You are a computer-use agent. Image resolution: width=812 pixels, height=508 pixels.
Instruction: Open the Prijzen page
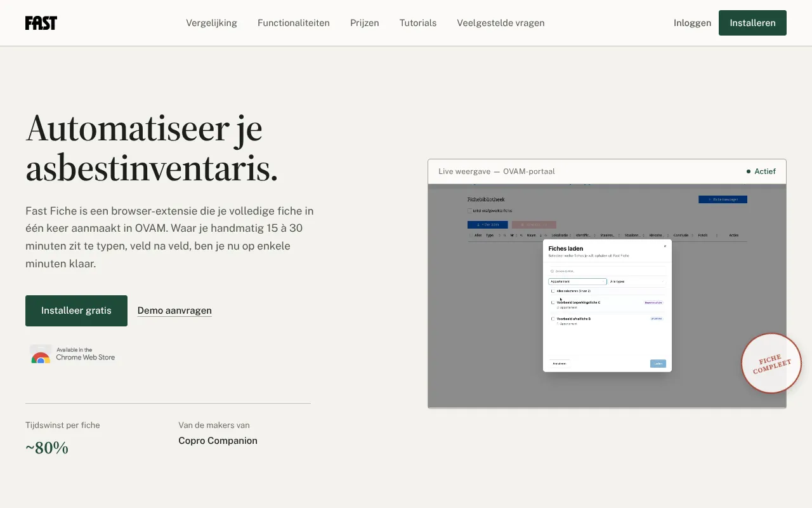(x=365, y=23)
